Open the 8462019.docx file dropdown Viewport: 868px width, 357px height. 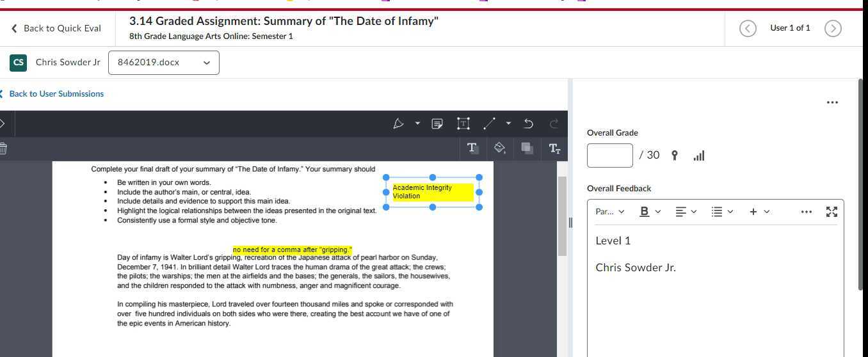[x=164, y=63]
